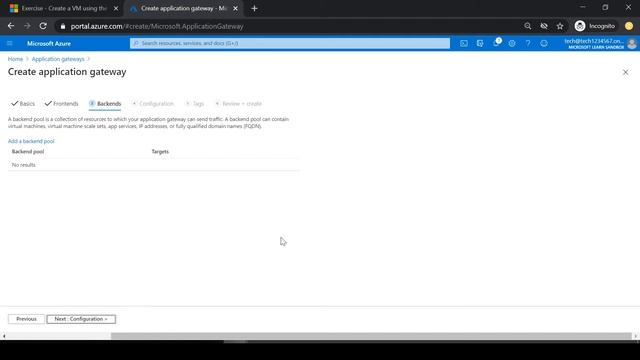Close the Exercise - Create a VM tab

(116, 8)
